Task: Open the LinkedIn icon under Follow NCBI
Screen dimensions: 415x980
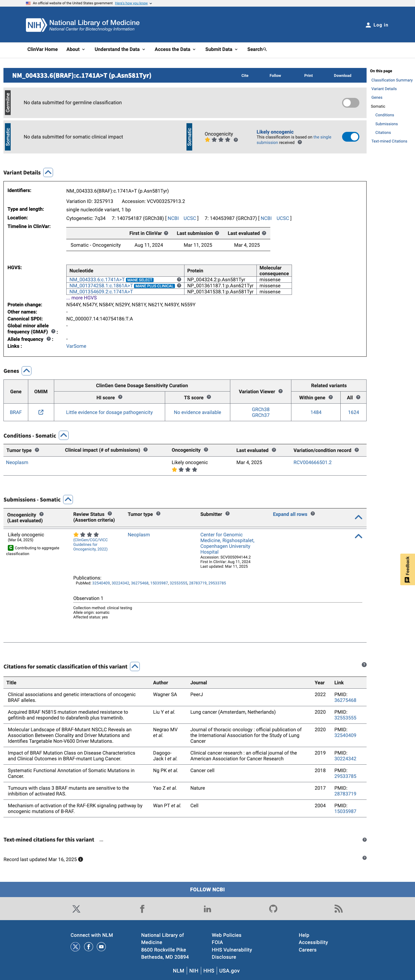Action: point(207,909)
